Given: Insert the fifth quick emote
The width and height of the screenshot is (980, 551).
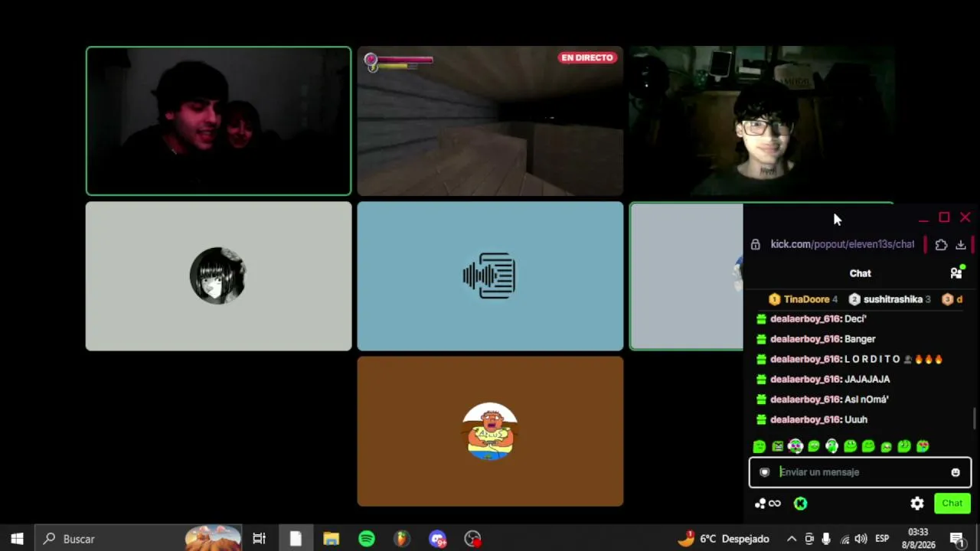Looking at the screenshot, I should pos(832,446).
